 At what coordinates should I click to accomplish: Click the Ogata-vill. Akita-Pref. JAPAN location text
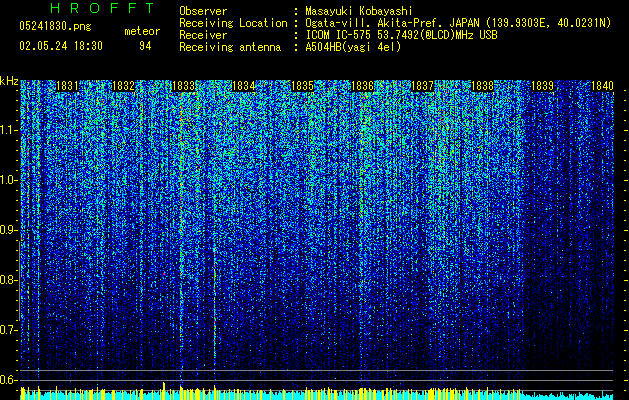[x=458, y=23]
